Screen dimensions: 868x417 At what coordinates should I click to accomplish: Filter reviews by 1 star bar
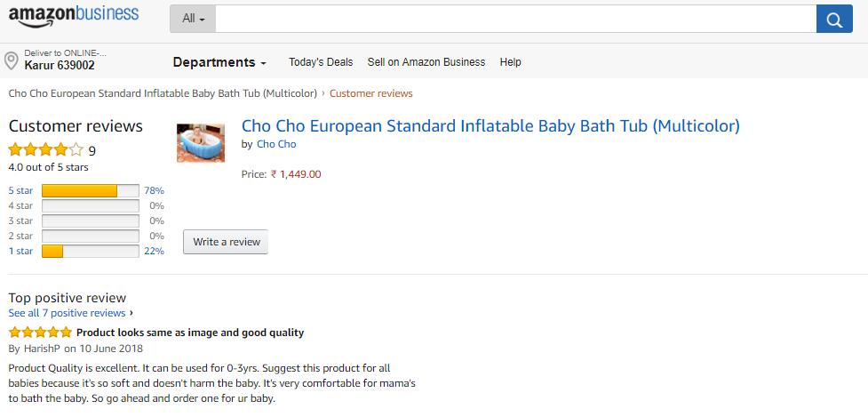[90, 252]
